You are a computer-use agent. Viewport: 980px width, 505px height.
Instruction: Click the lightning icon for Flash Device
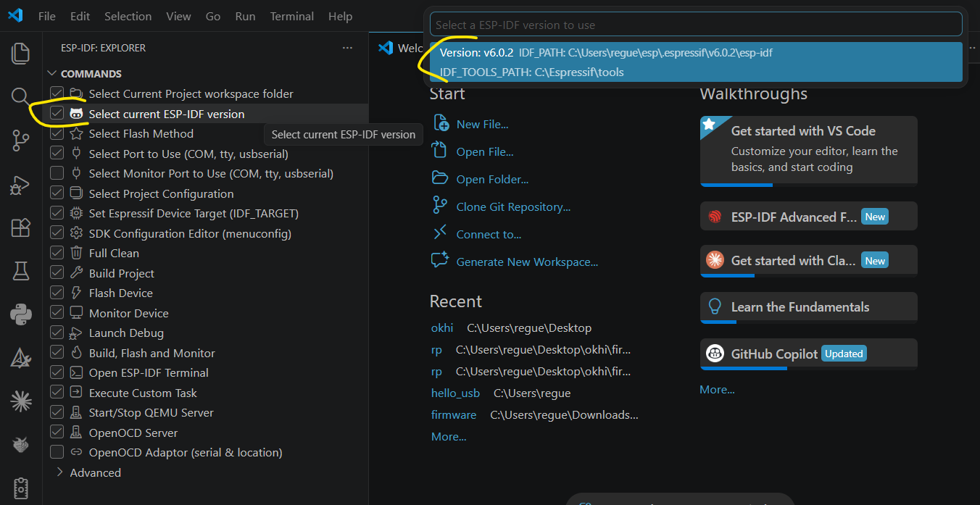(76, 293)
